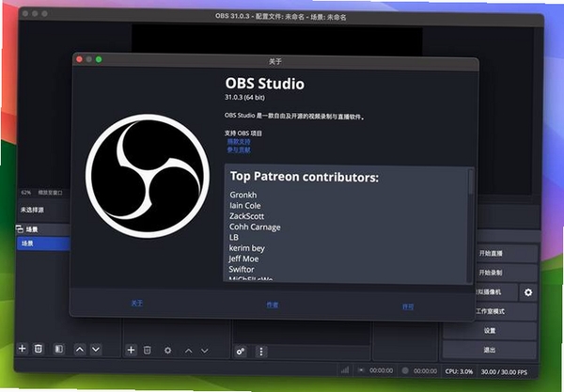Click the 30.00 / 30.00 FPS status entry

click(504, 372)
